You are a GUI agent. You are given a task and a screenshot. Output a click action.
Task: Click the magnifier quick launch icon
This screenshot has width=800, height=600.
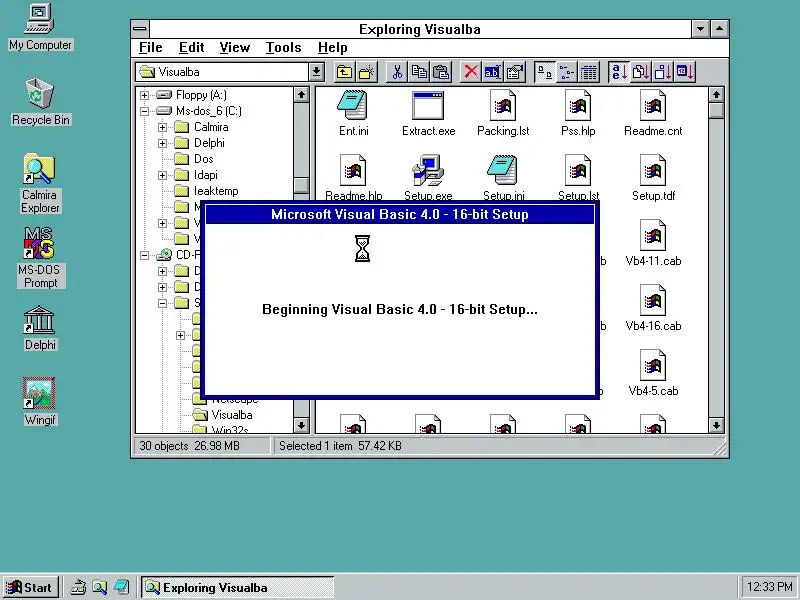pyautogui.click(x=99, y=588)
